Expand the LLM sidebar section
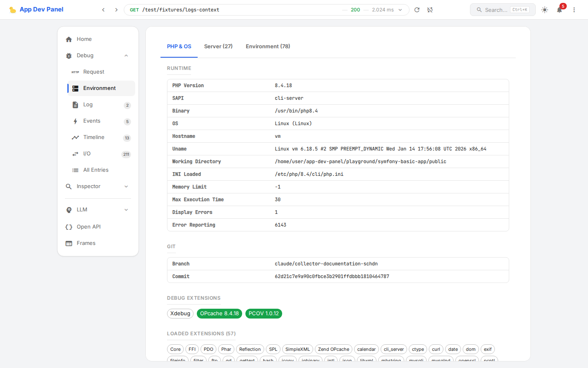Viewport: 588px width, 368px height. coord(126,210)
